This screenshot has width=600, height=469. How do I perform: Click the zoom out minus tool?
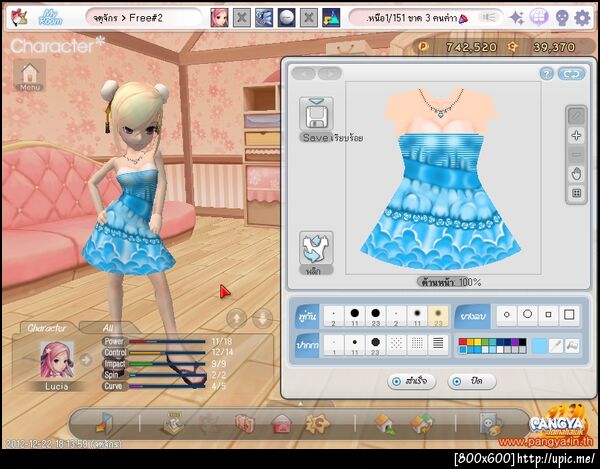576,155
